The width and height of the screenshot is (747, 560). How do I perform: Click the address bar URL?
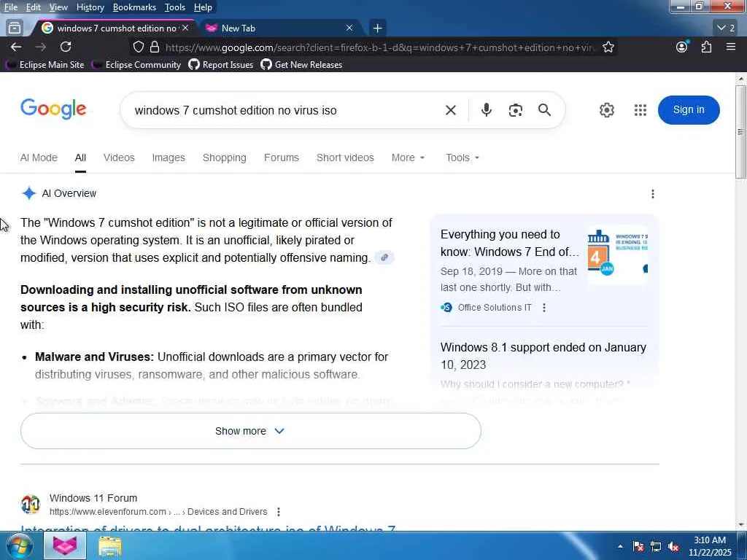380,47
